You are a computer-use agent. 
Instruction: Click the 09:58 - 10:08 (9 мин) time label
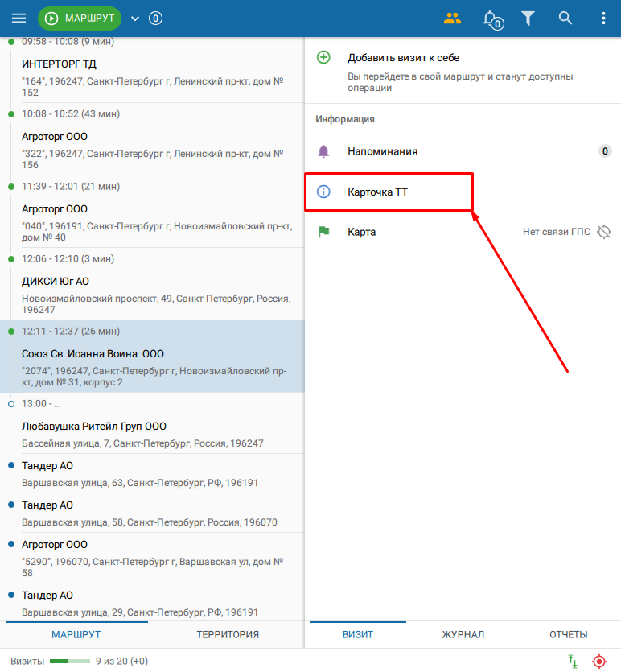(68, 42)
